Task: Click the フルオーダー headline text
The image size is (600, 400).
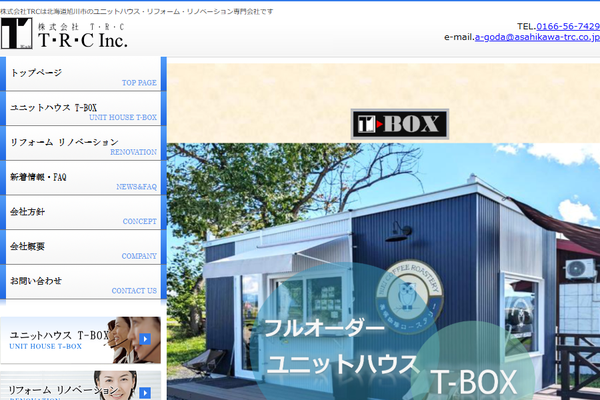Action: tap(324, 328)
